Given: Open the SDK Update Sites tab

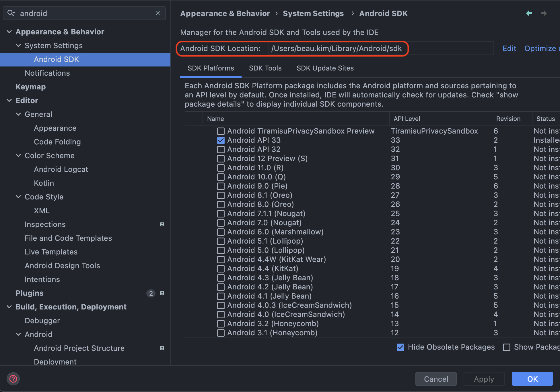Looking at the screenshot, I should point(325,68).
